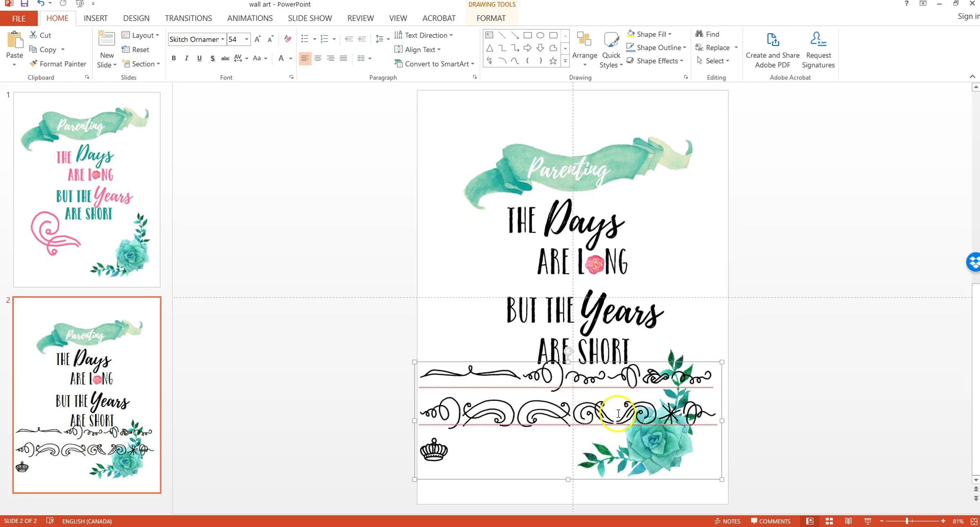
Task: Toggle Bold formatting
Action: coord(174,58)
